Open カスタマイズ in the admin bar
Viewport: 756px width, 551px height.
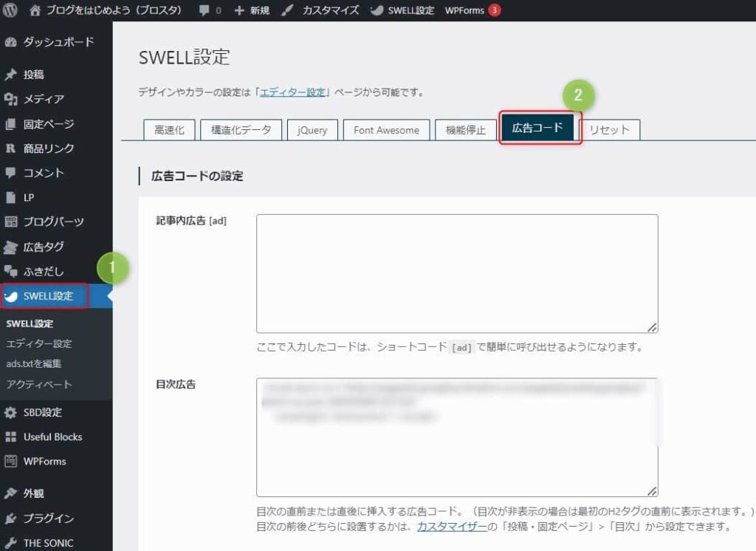tap(331, 10)
